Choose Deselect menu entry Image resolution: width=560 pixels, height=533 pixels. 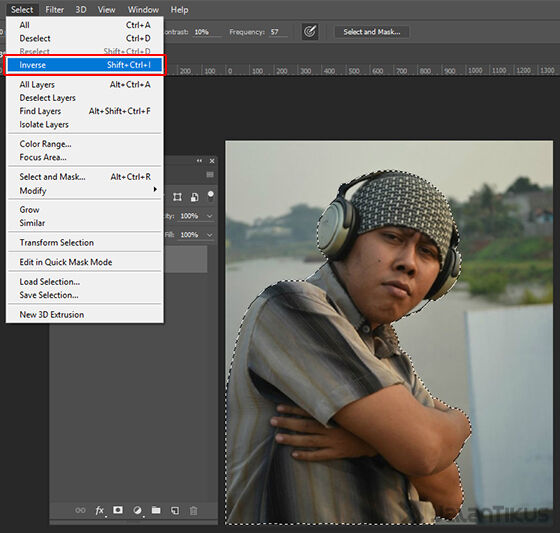coord(85,38)
